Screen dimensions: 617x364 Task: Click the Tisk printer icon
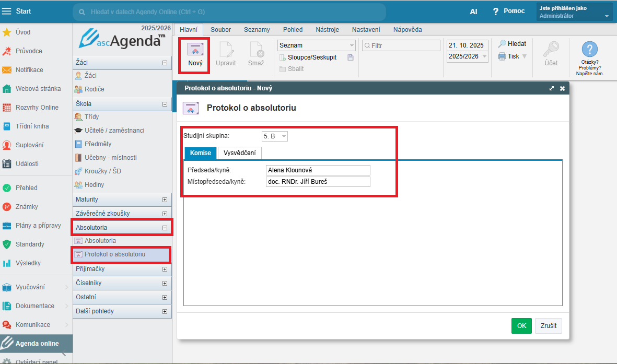tap(502, 56)
